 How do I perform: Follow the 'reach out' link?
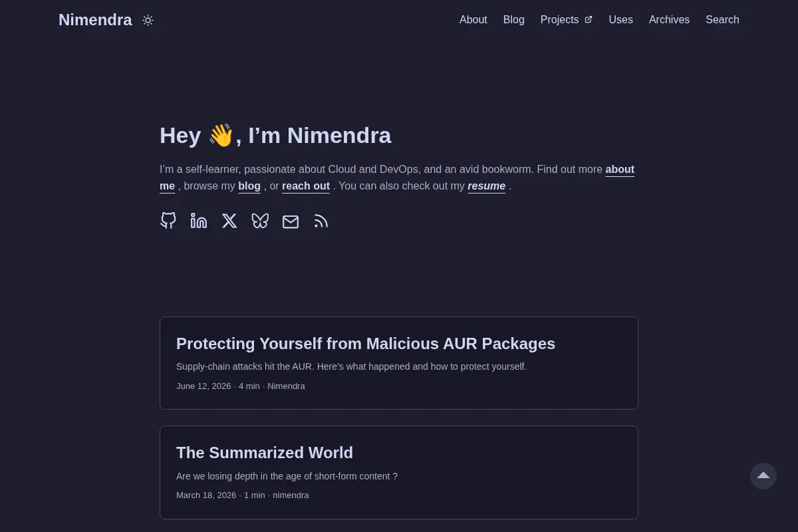coord(306,186)
